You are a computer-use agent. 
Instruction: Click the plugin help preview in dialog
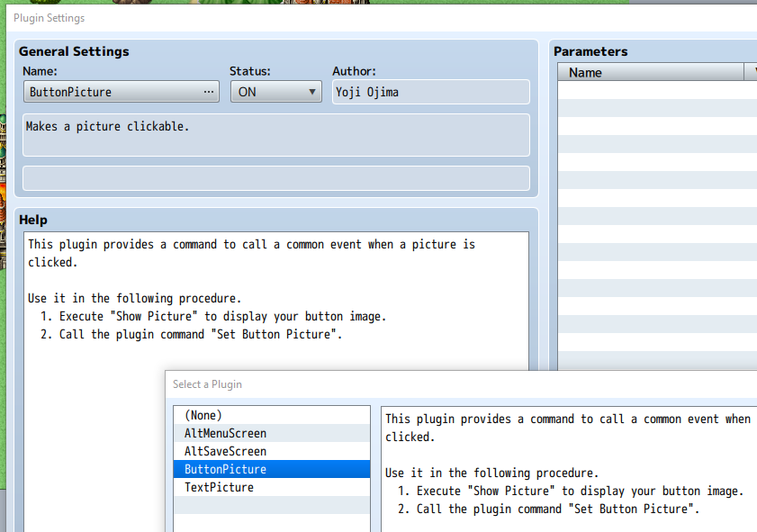tap(569, 469)
